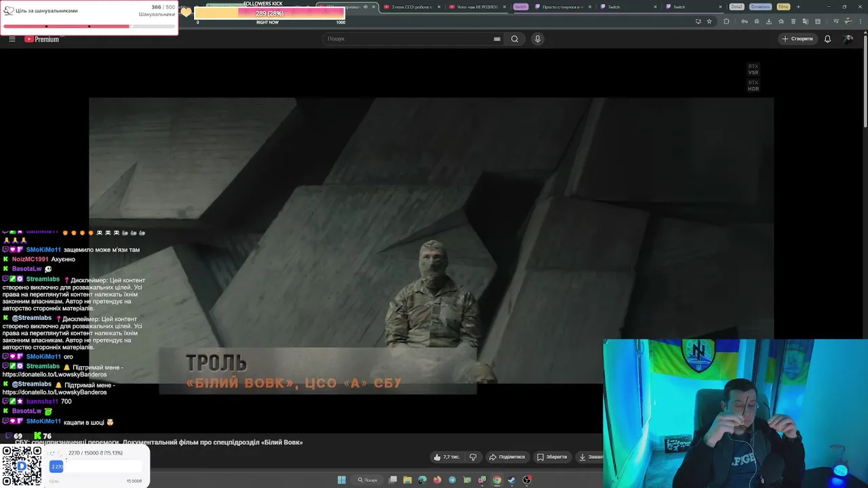The image size is (868, 488).
Task: Open Task View on the taskbar
Action: (393, 480)
